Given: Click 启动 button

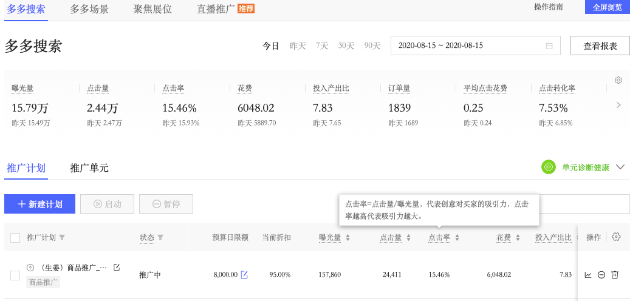Looking at the screenshot, I should point(107,204).
